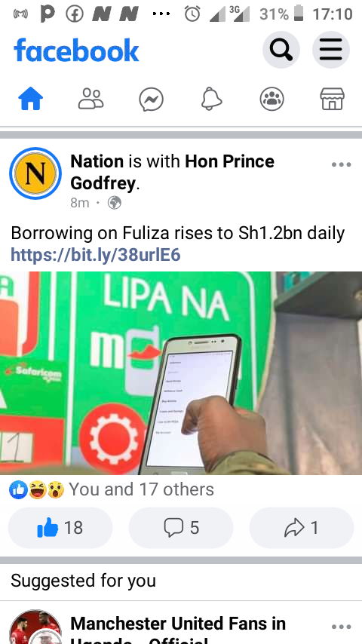This screenshot has width=362, height=644.
Task: Toggle Like on the Nation post
Action: tap(60, 527)
